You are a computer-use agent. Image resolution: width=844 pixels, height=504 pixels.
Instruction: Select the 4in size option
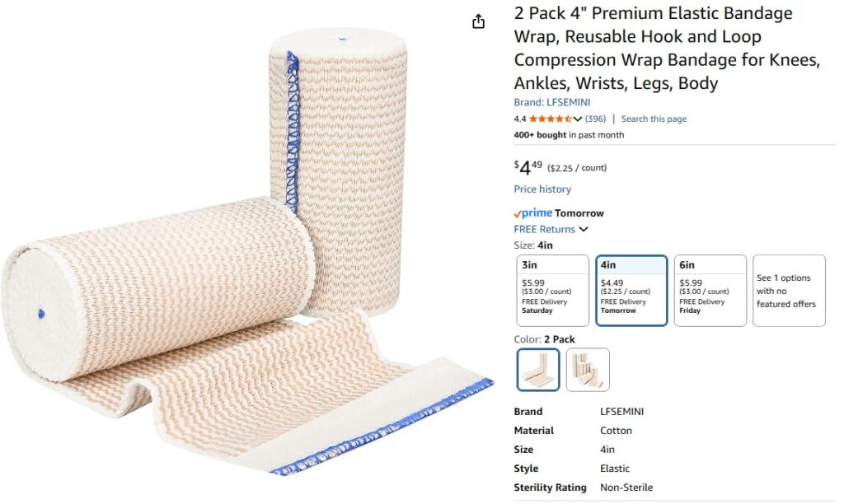tap(631, 291)
